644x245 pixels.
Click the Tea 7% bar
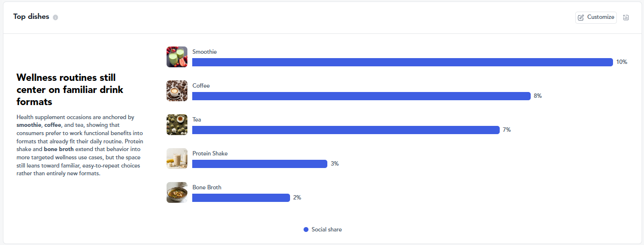tap(346, 130)
